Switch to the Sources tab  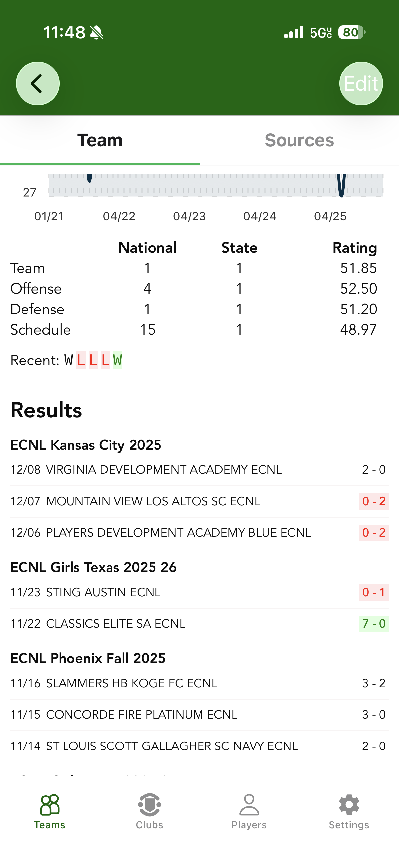[299, 140]
